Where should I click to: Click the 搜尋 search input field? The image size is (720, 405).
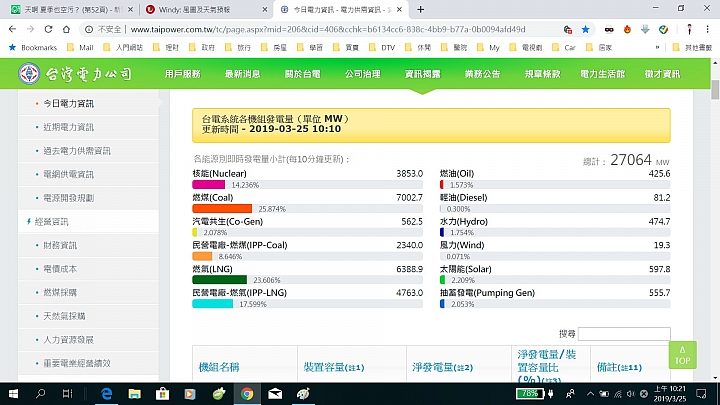tap(624, 334)
